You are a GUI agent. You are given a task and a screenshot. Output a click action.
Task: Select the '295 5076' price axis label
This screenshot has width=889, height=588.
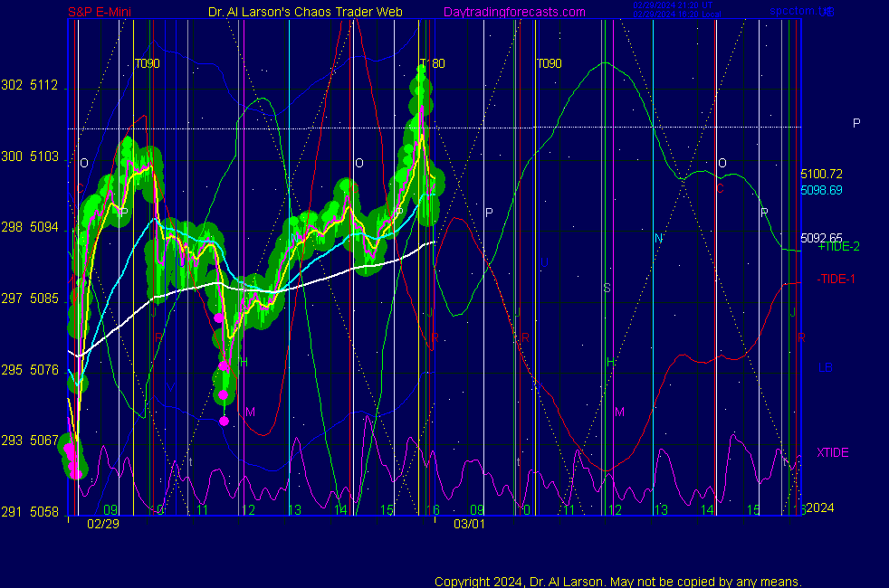(30, 370)
